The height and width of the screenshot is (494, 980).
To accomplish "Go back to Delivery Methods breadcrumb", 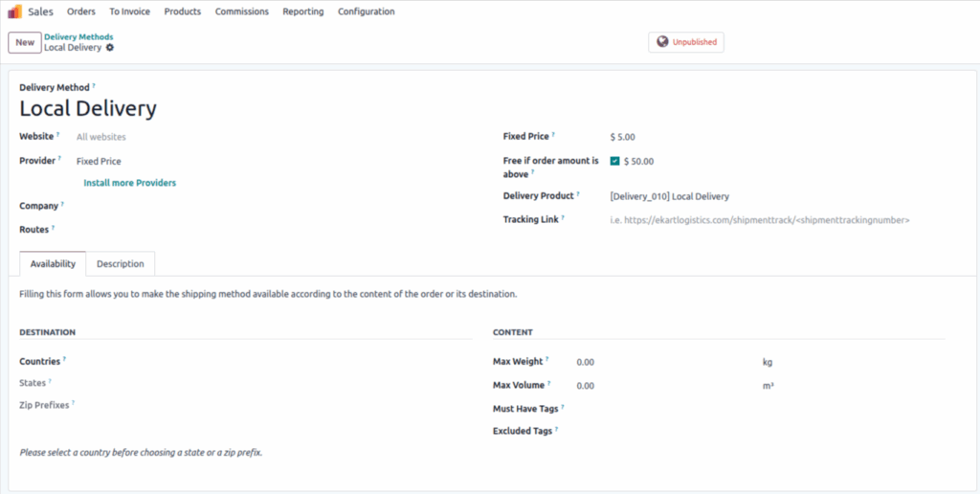I will pos(78,37).
